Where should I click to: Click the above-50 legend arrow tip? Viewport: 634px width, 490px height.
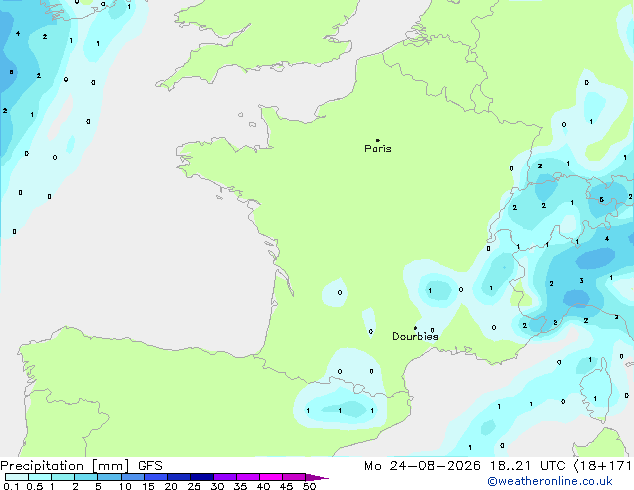317,477
